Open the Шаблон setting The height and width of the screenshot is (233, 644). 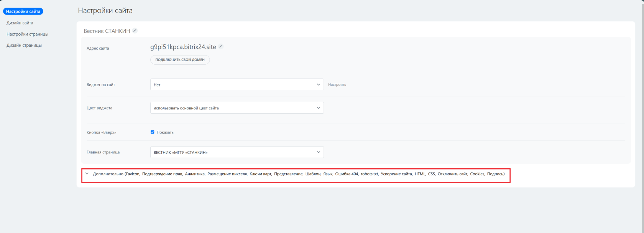313,174
